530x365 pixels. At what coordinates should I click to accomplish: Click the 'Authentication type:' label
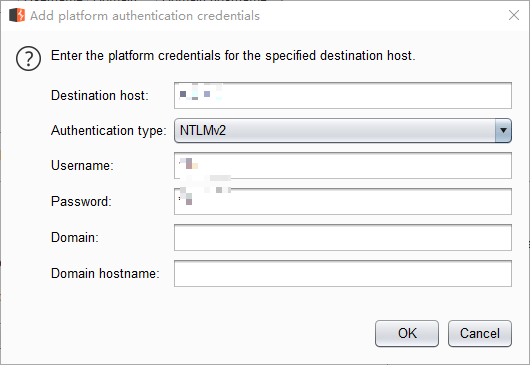tap(109, 131)
